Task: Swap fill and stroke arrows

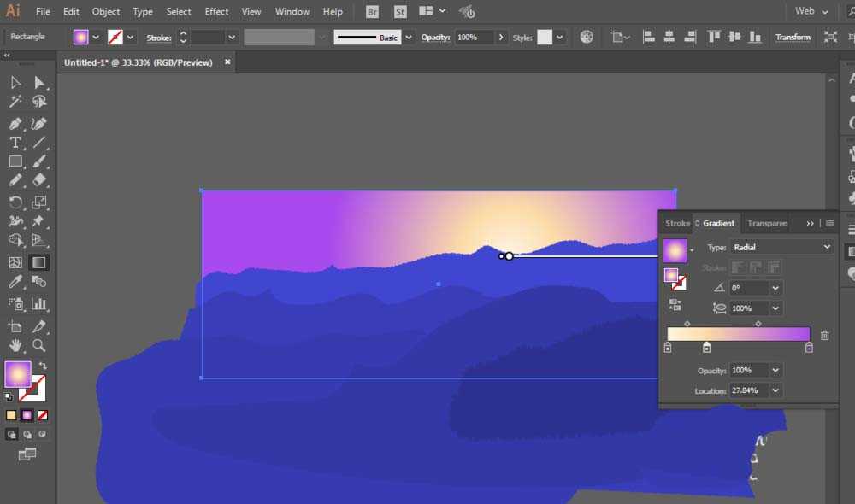Action: (x=43, y=366)
